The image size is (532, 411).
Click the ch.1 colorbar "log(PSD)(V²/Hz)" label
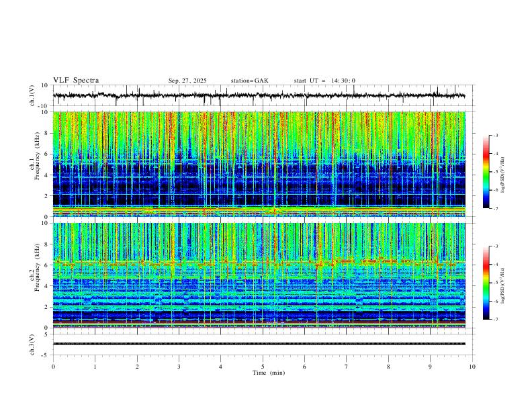[502, 175]
